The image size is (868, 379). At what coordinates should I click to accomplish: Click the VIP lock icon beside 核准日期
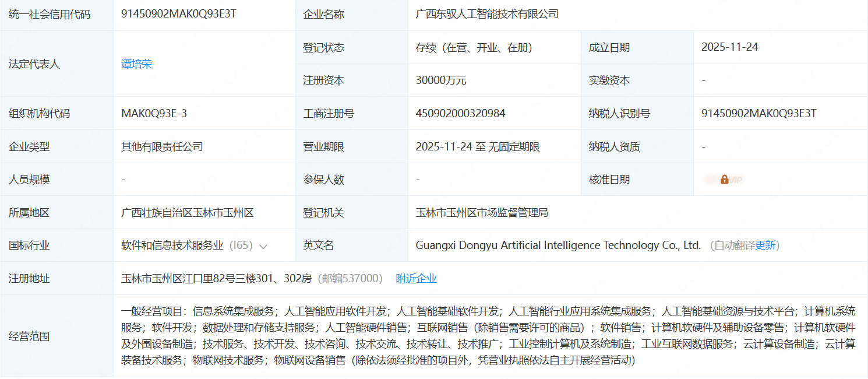click(724, 180)
